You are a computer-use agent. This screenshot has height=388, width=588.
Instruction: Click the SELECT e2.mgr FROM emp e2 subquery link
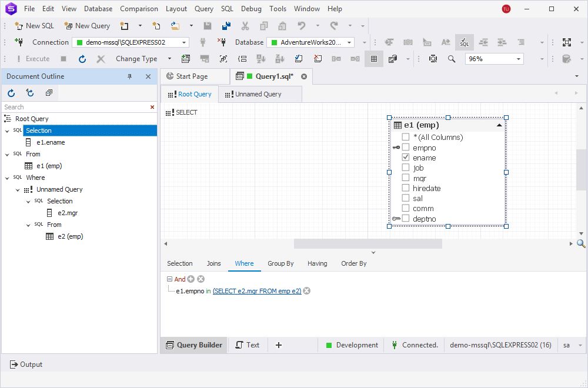pos(257,290)
